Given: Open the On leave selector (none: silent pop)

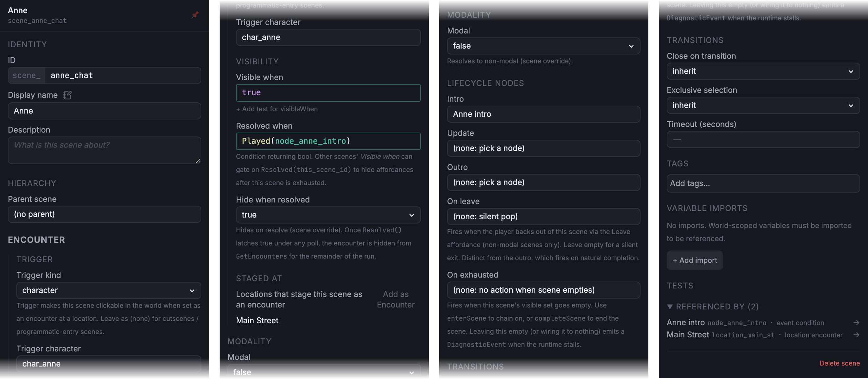Looking at the screenshot, I should (543, 216).
